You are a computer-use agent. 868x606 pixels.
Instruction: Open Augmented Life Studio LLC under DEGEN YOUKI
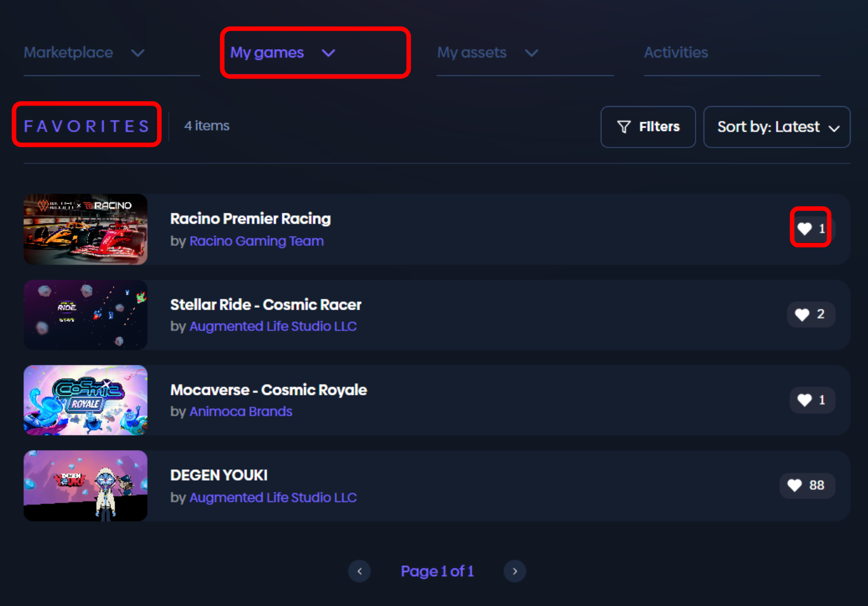(x=273, y=498)
